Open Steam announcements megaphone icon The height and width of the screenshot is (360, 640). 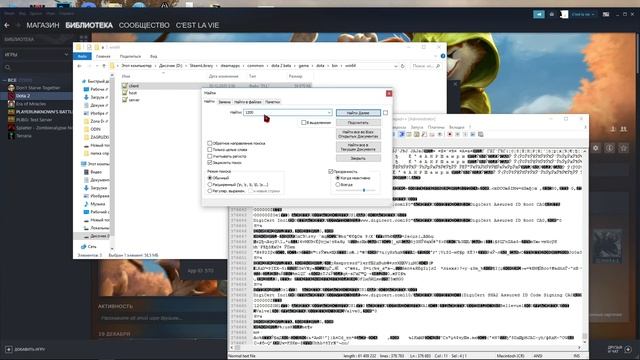point(539,14)
